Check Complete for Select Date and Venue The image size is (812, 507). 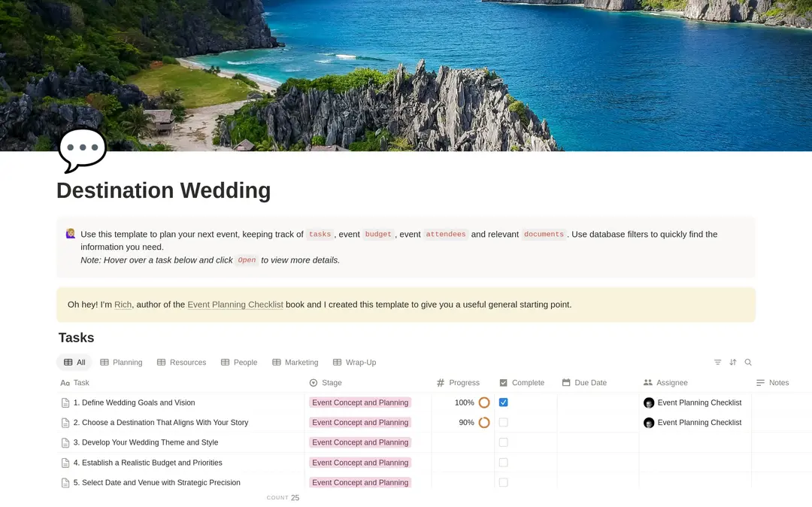[503, 482]
